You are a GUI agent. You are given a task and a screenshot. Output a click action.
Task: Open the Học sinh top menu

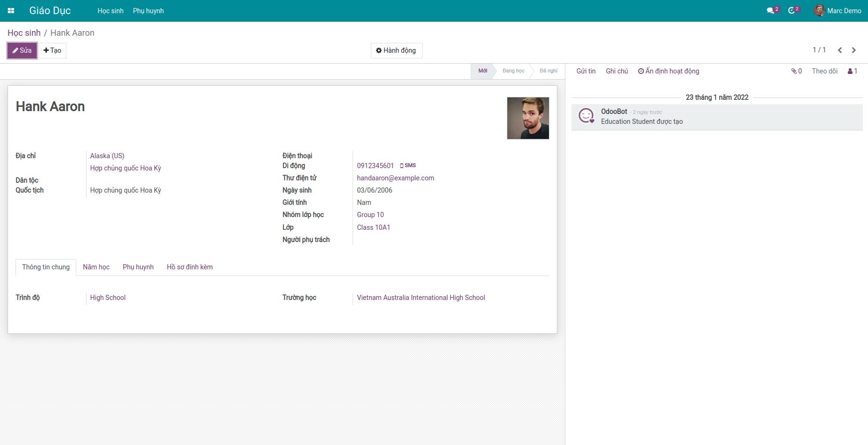point(111,11)
